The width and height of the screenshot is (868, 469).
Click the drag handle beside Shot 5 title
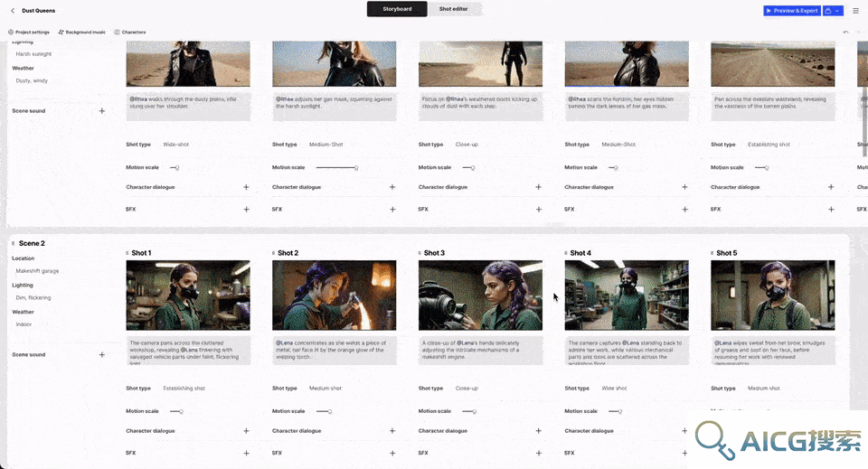(712, 253)
